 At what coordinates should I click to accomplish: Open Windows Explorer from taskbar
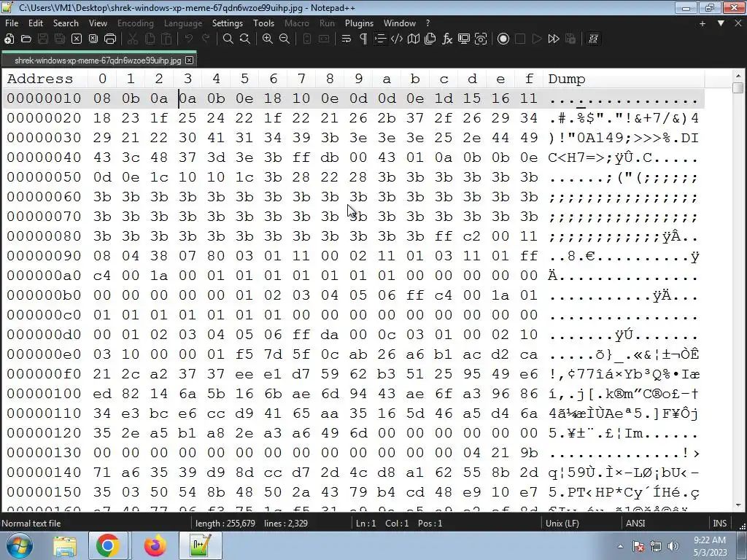pos(65,546)
